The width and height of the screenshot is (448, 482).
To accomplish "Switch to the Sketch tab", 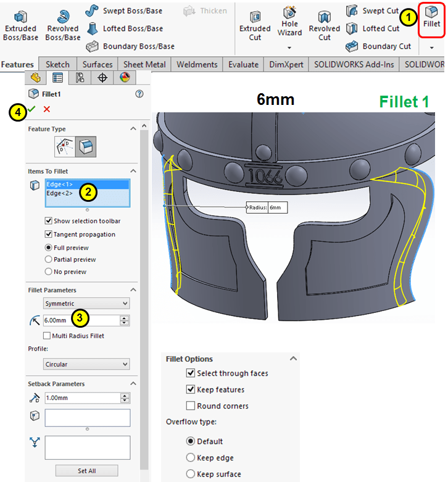I will (x=58, y=64).
